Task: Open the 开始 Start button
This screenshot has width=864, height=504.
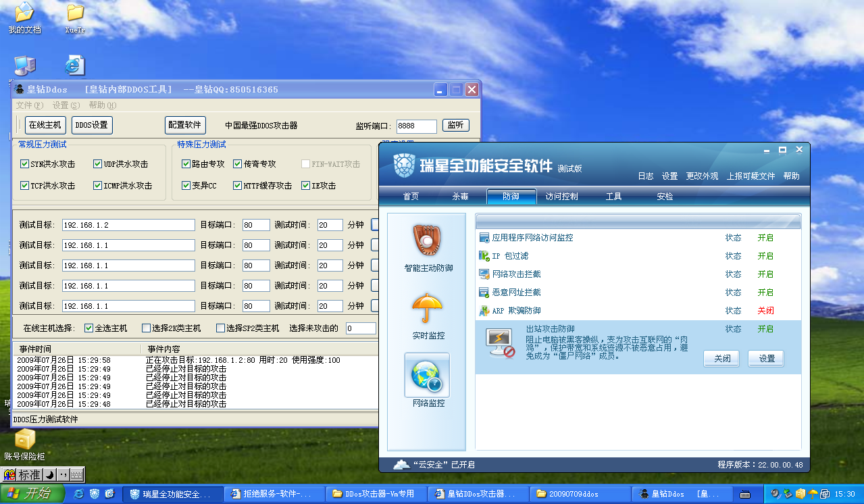Action: click(32, 494)
